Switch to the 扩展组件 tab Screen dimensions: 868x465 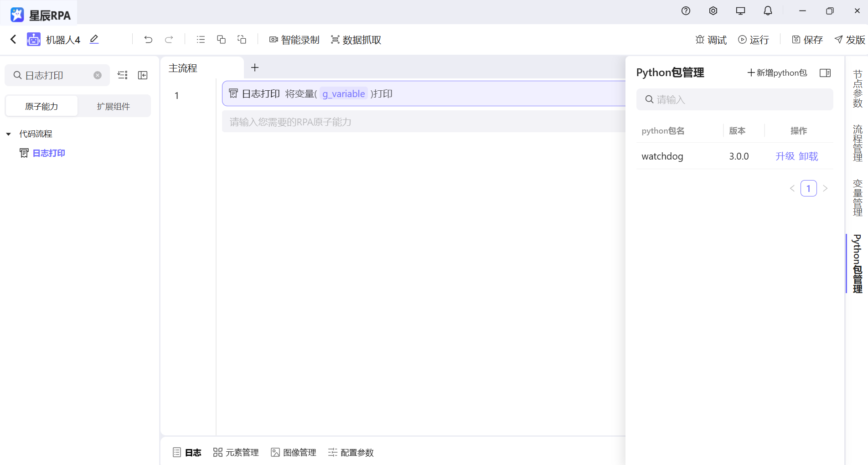(114, 106)
